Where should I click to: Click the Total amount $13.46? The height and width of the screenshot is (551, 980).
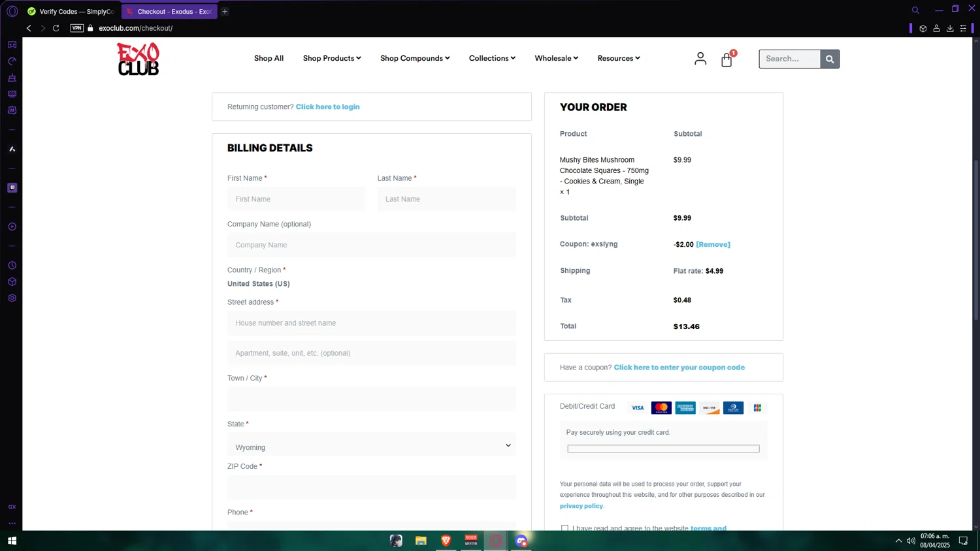point(686,326)
